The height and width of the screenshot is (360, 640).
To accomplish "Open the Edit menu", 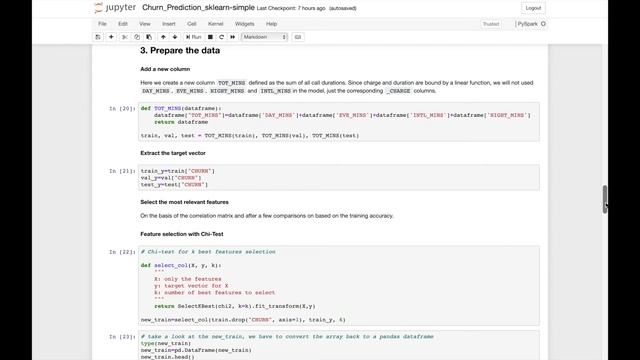I will [123, 24].
